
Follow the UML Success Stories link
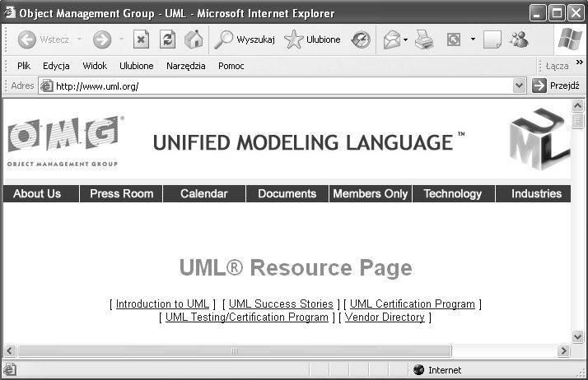(281, 304)
